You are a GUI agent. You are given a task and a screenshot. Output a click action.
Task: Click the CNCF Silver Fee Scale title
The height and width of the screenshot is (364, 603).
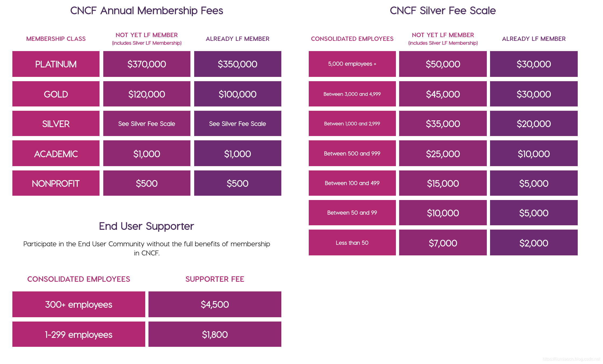[x=443, y=10]
